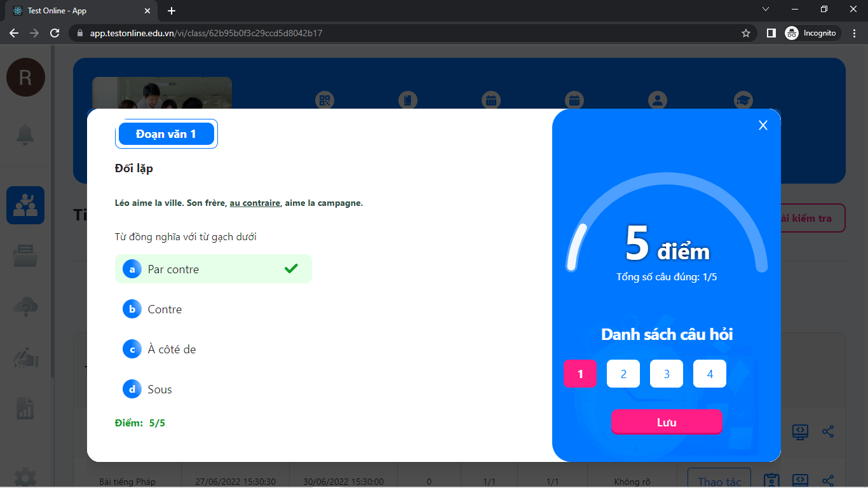Open settings gear in sidebar
Screen dimensions: 868x488
25,477
